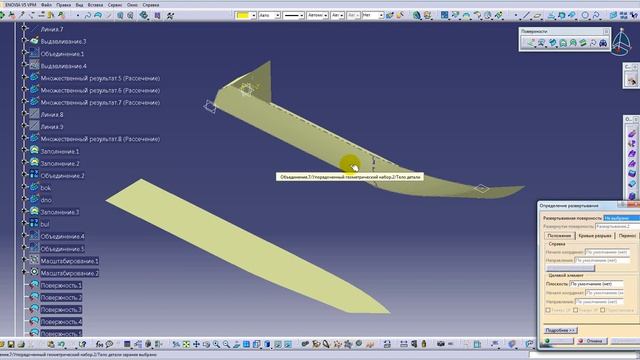The image size is (640, 360).
Task: Select Поверхность.1 in the tree
Action: click(61, 285)
